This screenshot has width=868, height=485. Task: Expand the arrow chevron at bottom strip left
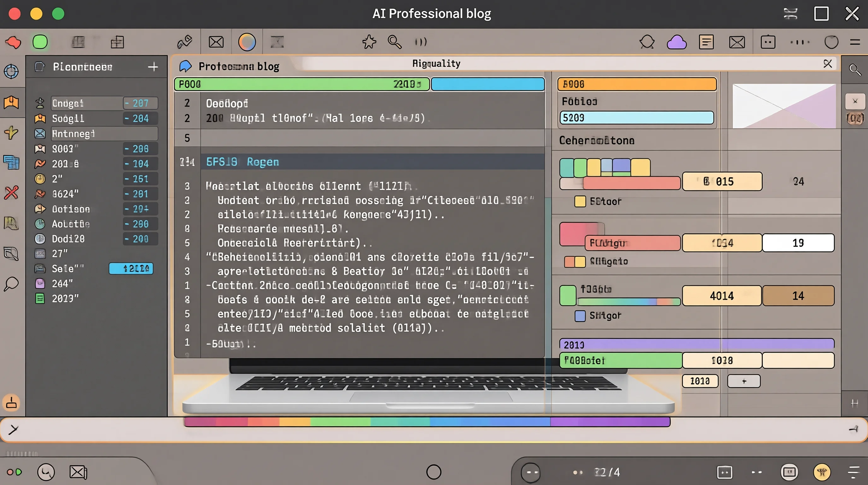13,430
